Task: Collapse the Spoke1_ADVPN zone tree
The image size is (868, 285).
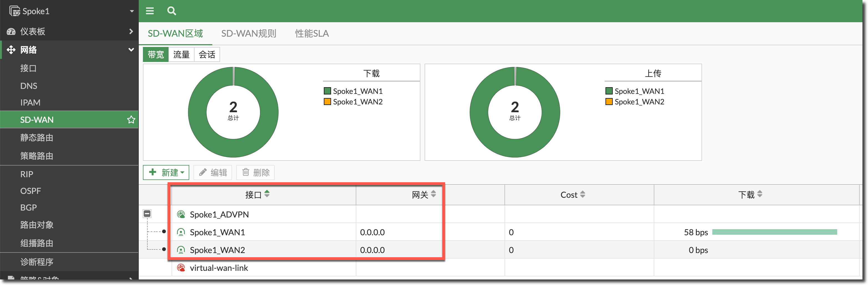Action: (x=147, y=214)
